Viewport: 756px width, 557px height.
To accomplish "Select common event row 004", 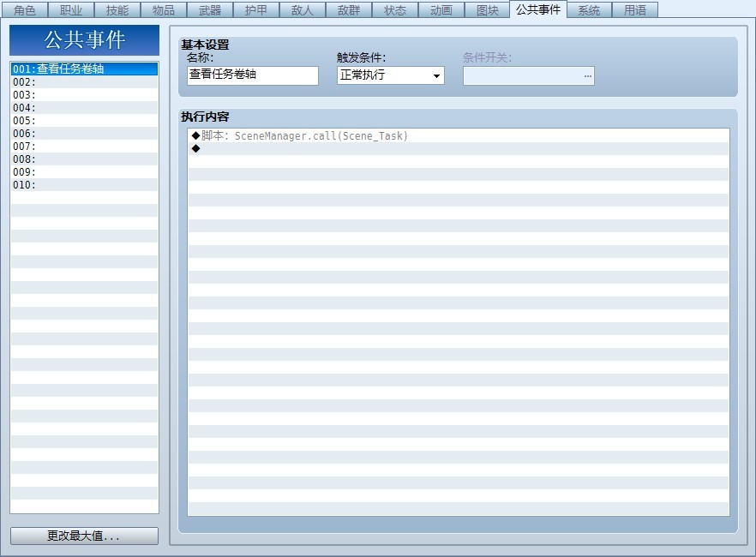I will click(x=84, y=107).
